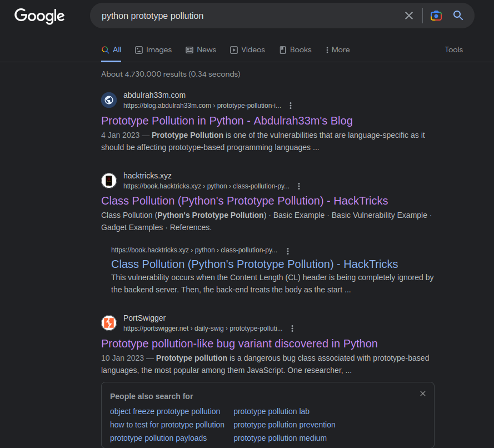The width and height of the screenshot is (494, 448).
Task: Open more options for first hacktricks result
Action: (298, 186)
